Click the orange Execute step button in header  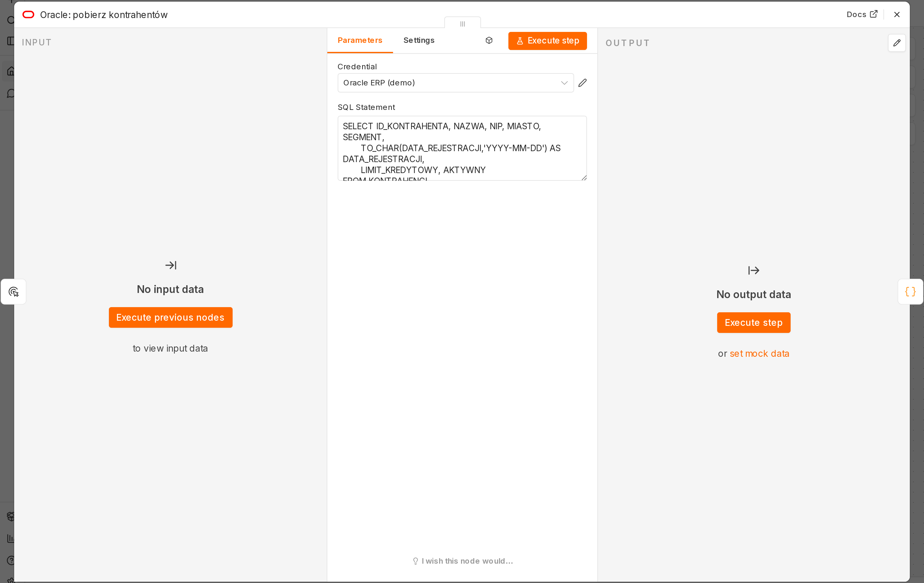547,41
